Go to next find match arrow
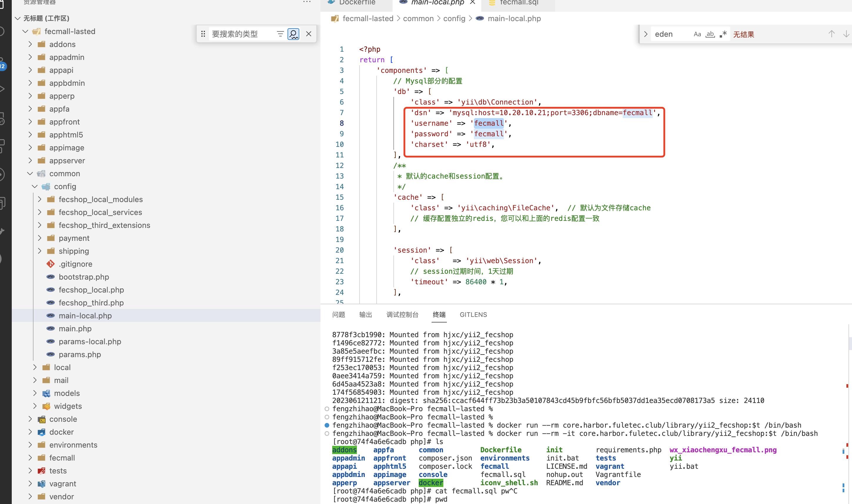 [846, 34]
